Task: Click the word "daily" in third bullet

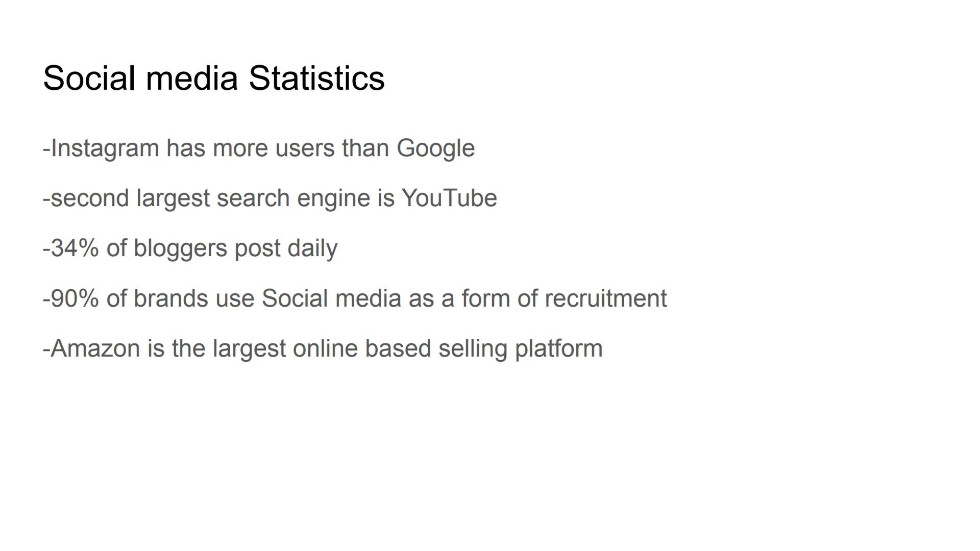Action: [312, 248]
